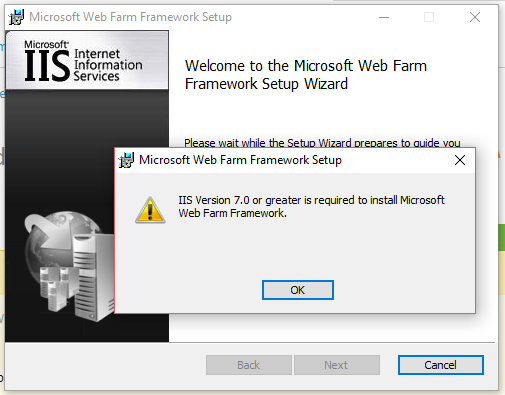Click the large server tower graphic
The width and height of the screenshot is (505, 395).
coord(93,277)
